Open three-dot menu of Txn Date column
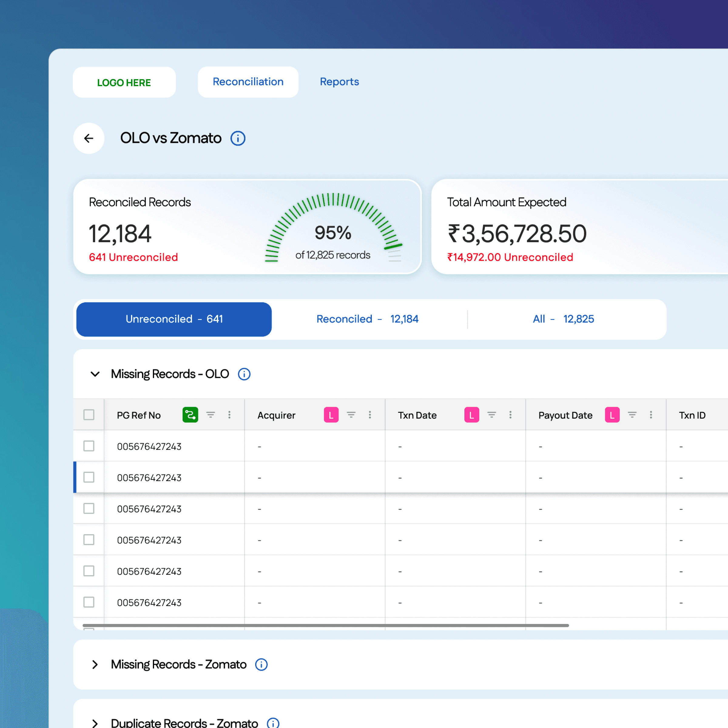 [511, 415]
